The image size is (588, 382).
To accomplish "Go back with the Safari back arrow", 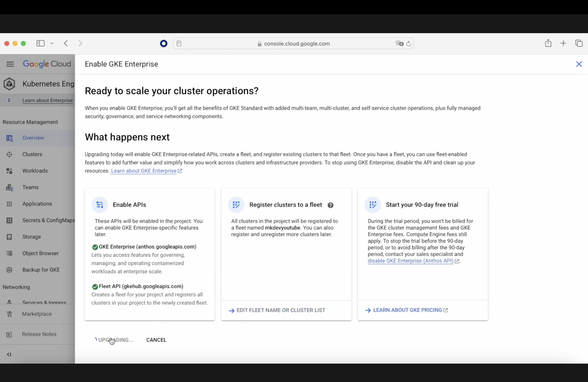I will pos(66,43).
